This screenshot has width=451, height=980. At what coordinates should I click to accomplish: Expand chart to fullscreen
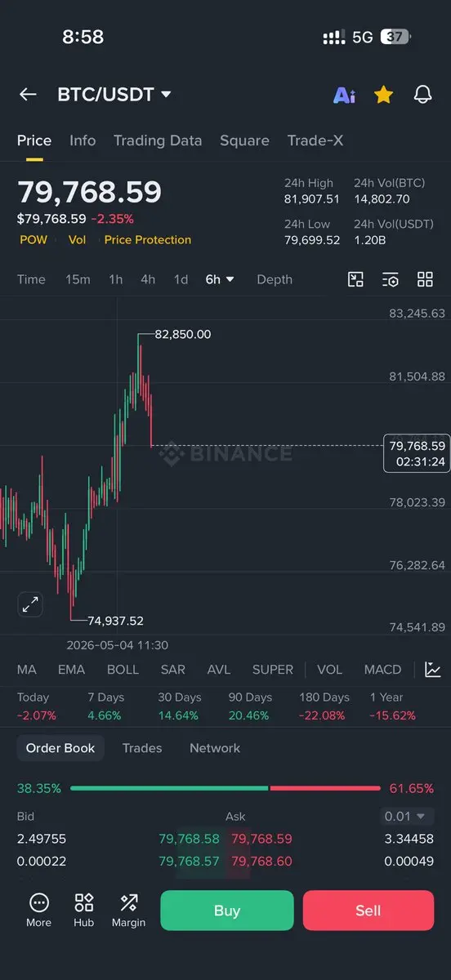[30, 605]
